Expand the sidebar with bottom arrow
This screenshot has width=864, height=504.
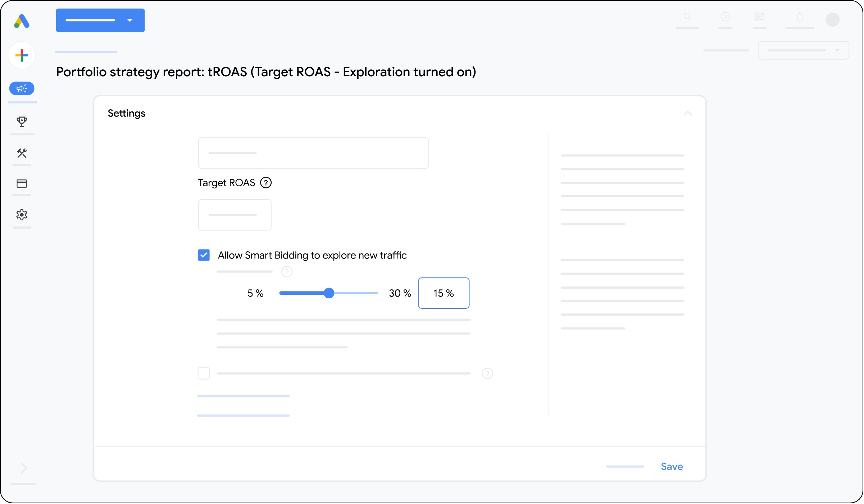(x=24, y=468)
